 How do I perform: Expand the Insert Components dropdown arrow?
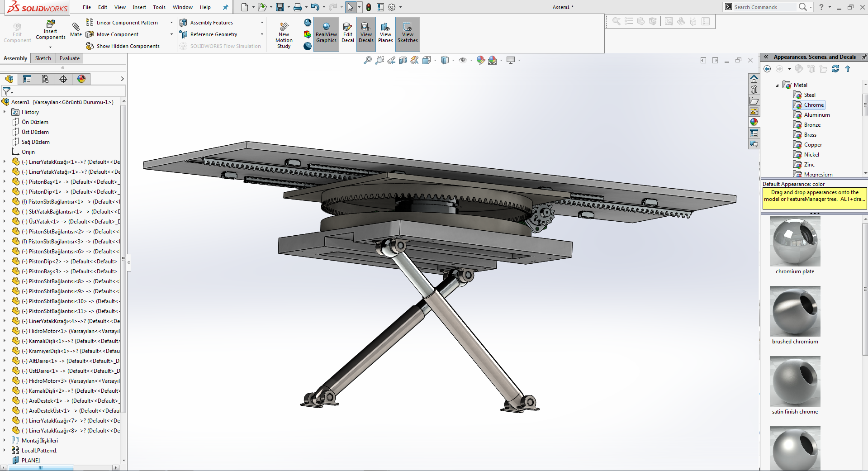coord(50,47)
